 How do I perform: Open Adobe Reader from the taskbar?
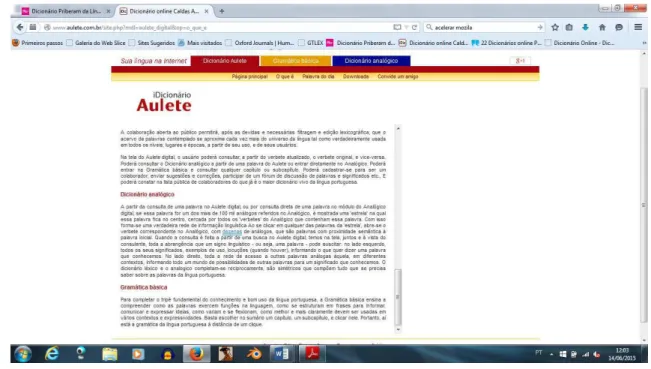click(312, 354)
